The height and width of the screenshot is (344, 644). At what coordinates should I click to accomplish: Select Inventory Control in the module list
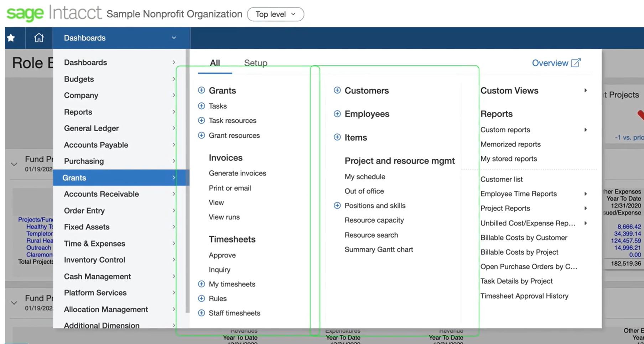pos(120,260)
